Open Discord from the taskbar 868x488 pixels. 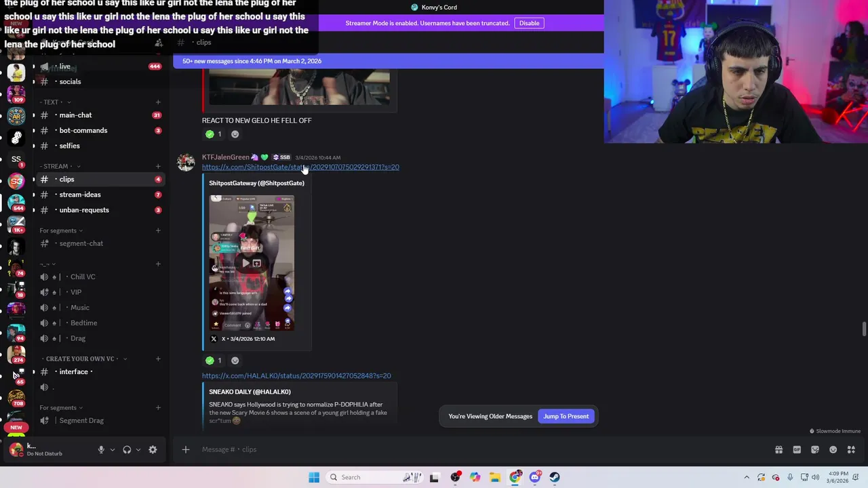[535, 477]
